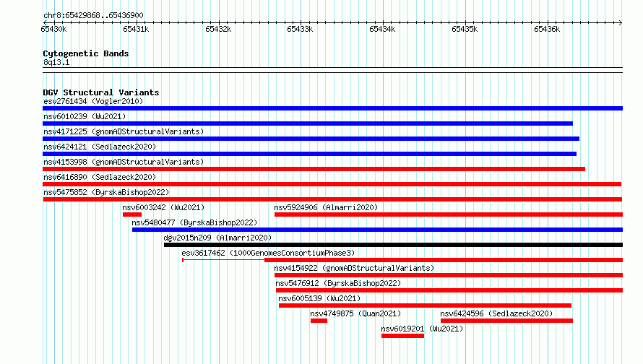This screenshot has height=364, width=643.
Task: Select the blue bar under nsv6424121
Action: pos(310,154)
